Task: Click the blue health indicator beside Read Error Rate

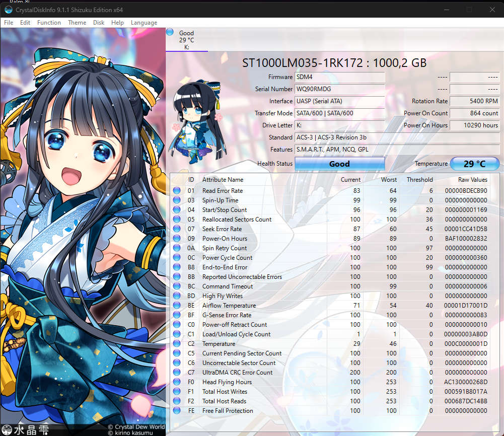Action: (176, 190)
